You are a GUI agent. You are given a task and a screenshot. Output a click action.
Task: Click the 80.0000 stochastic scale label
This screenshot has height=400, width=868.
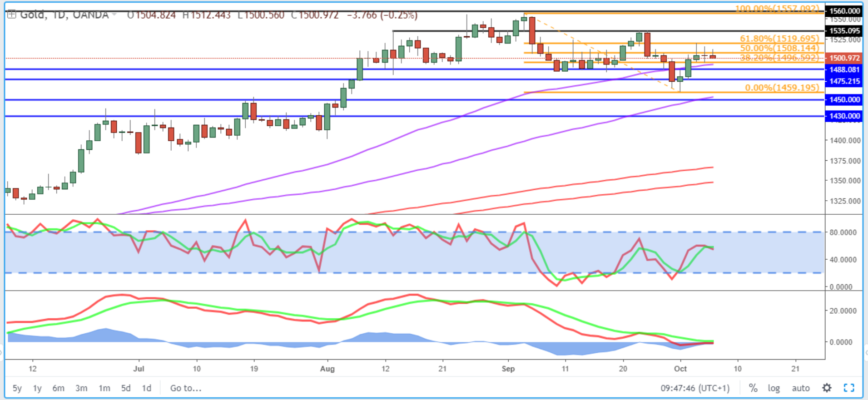(843, 232)
